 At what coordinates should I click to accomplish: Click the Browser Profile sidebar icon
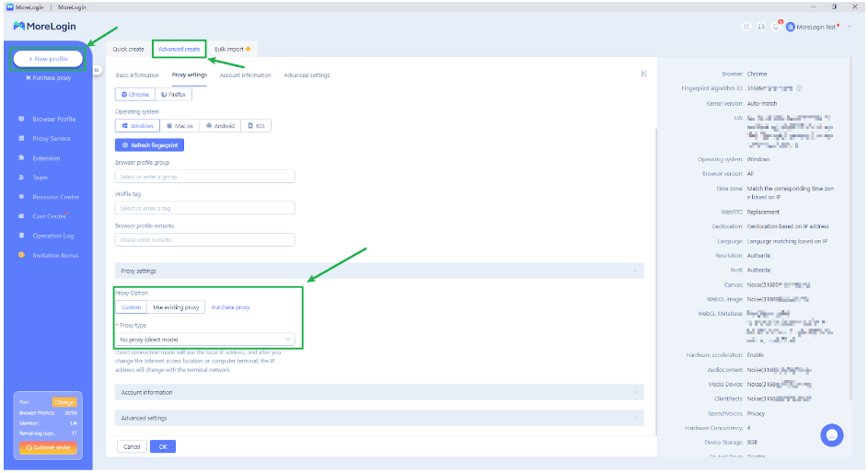point(21,119)
